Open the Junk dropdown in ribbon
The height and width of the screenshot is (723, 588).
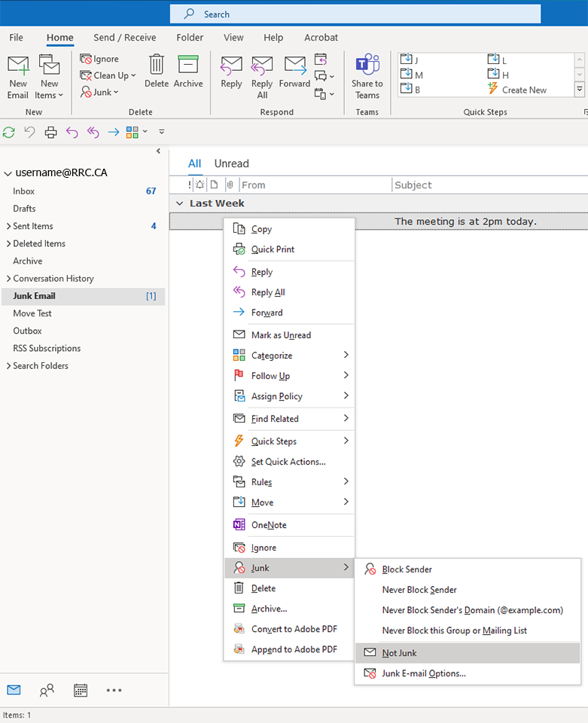pyautogui.click(x=99, y=92)
